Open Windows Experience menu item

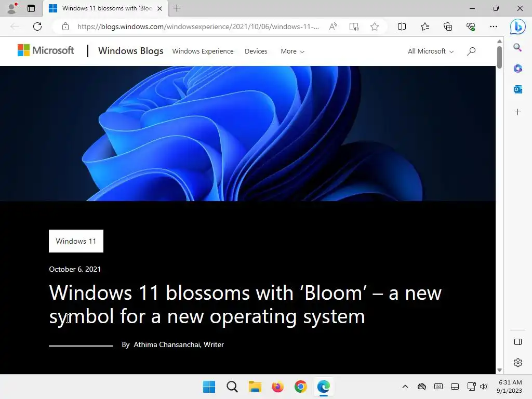pyautogui.click(x=203, y=51)
